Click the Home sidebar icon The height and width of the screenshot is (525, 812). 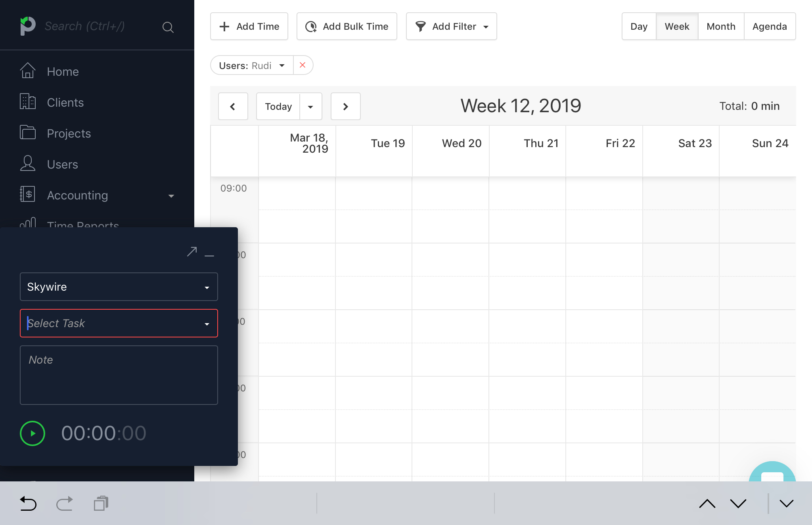(x=27, y=71)
